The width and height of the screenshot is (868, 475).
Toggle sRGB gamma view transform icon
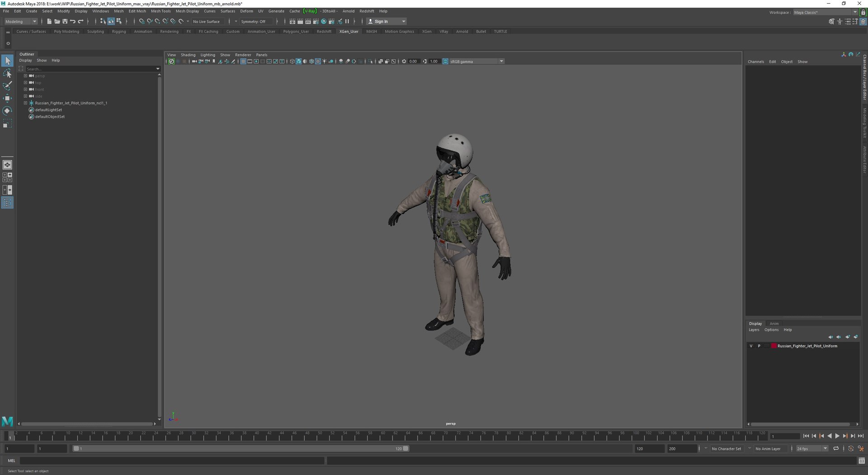445,62
